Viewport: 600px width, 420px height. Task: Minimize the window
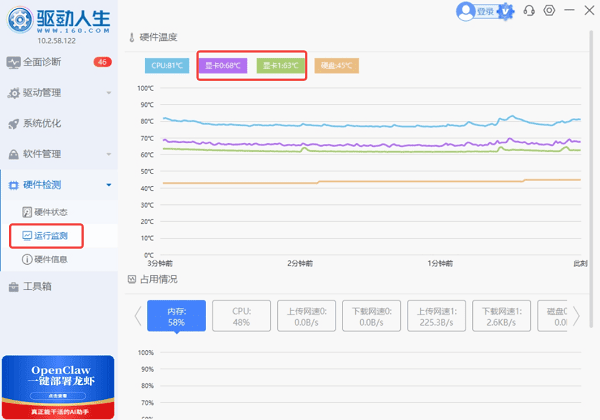pos(569,10)
